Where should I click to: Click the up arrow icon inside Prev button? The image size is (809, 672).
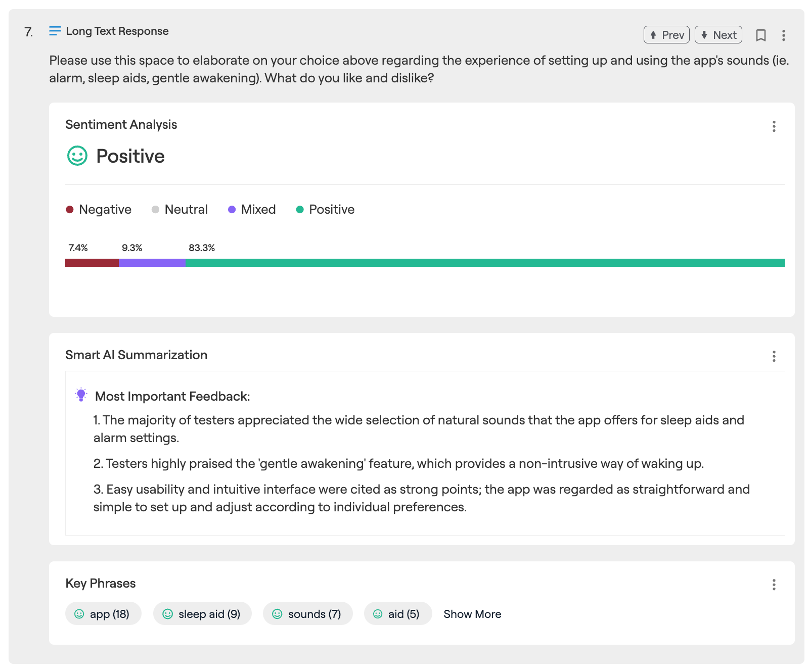pyautogui.click(x=653, y=35)
